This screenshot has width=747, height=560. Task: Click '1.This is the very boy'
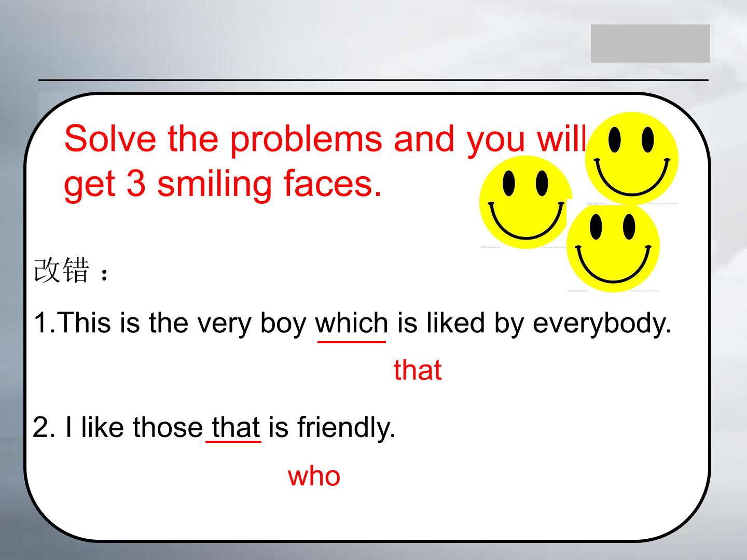(x=170, y=324)
